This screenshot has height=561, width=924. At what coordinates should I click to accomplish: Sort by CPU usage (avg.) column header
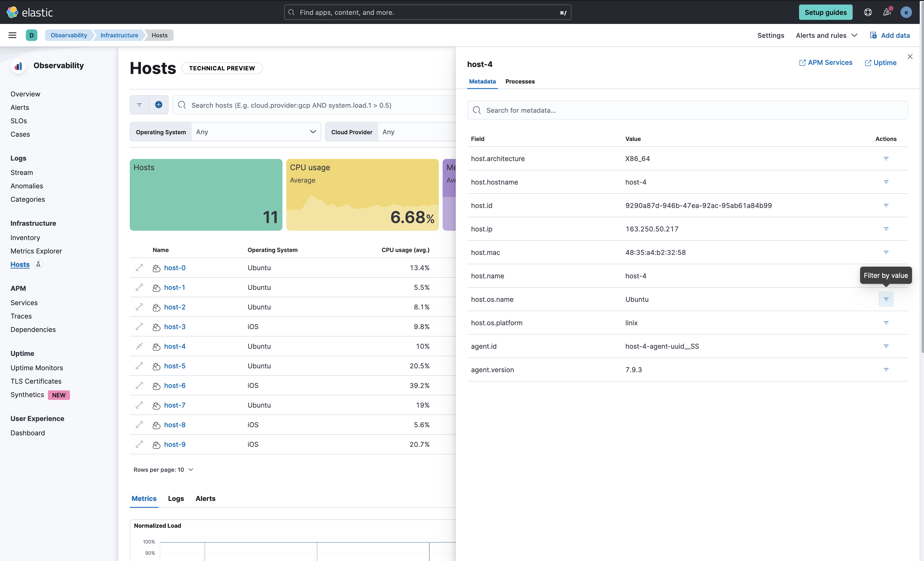coord(405,250)
